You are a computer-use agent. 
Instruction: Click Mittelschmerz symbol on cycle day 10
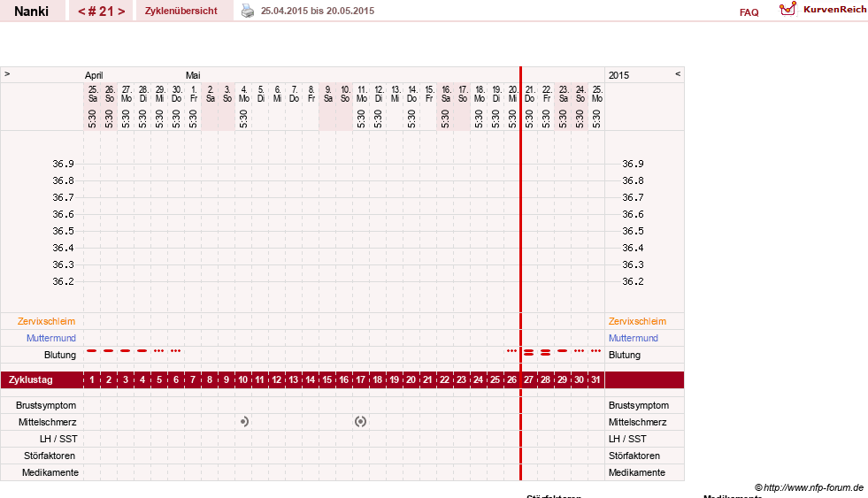coord(244,422)
